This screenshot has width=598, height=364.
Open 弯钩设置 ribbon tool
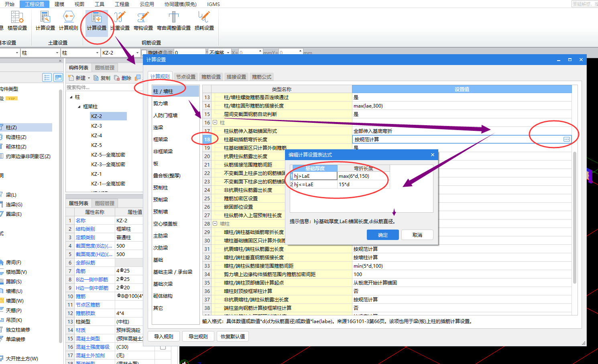pos(143,21)
